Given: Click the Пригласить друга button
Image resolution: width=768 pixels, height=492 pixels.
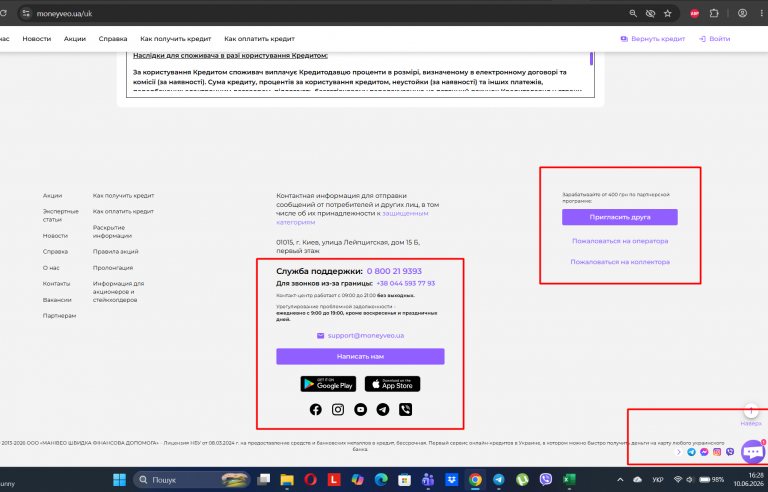Looking at the screenshot, I should point(620,217).
